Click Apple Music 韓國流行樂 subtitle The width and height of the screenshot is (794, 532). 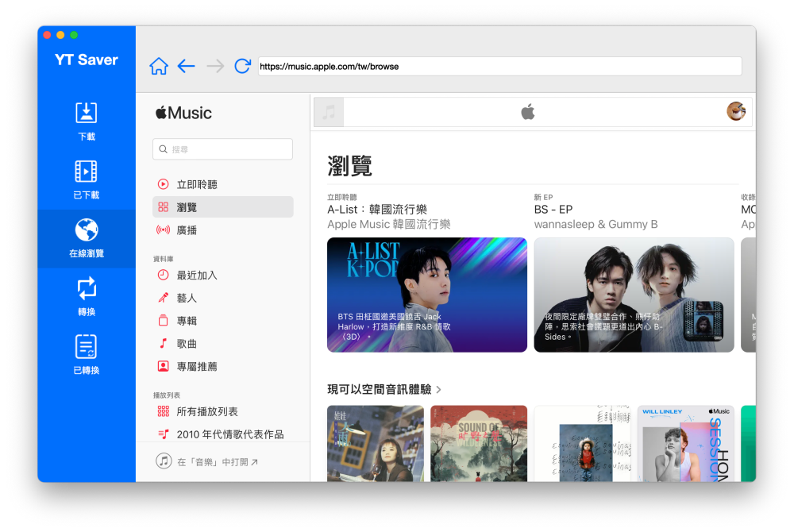(x=388, y=224)
